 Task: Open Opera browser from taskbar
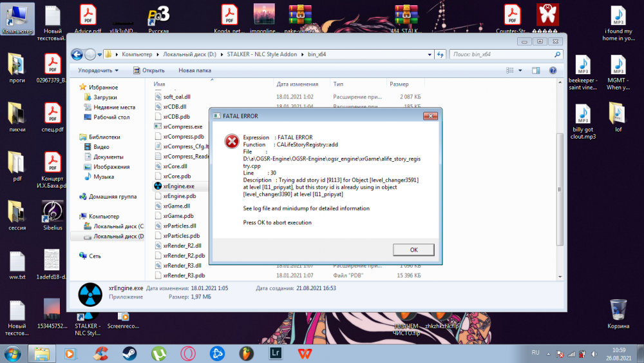click(x=188, y=353)
